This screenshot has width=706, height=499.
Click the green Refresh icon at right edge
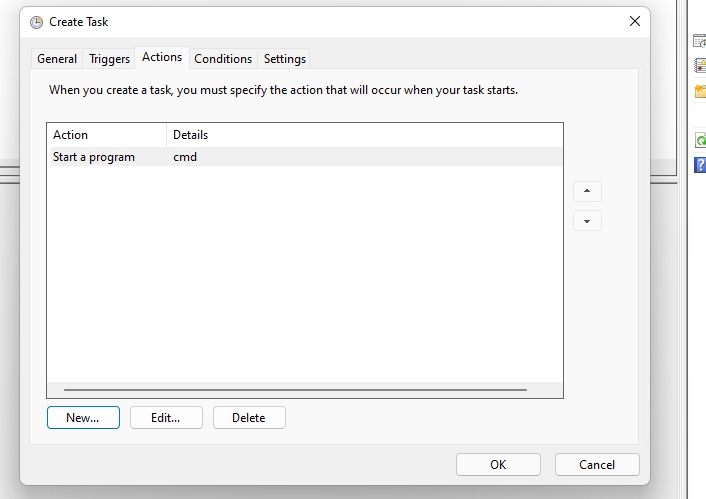point(700,141)
